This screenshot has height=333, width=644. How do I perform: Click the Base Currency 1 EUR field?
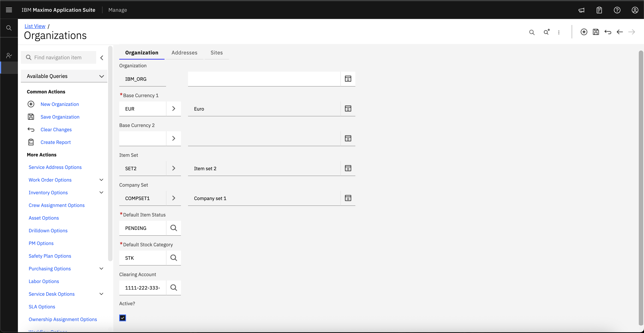143,109
